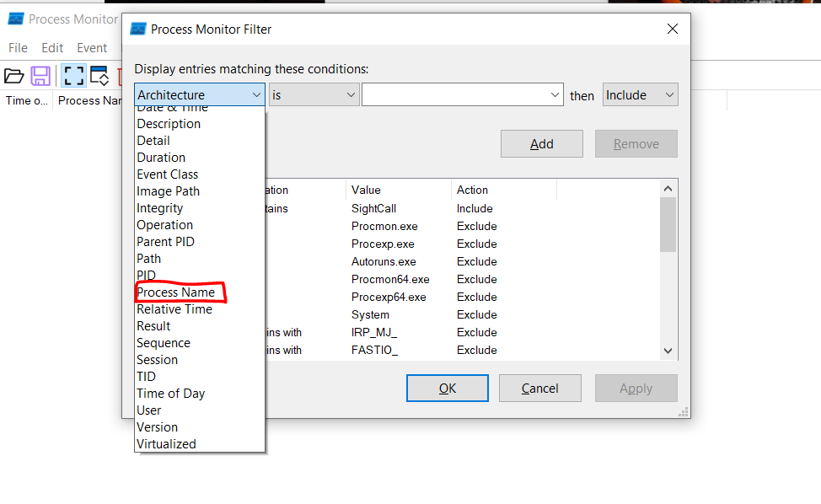The image size is (821, 504).
Task: Pick Session in the list
Action: pyautogui.click(x=200, y=360)
